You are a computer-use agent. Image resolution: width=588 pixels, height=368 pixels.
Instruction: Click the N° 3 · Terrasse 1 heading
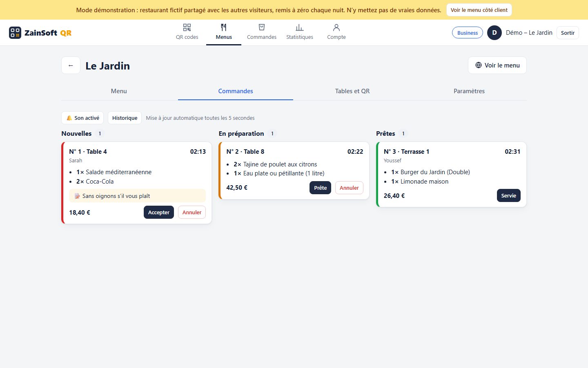click(x=406, y=151)
